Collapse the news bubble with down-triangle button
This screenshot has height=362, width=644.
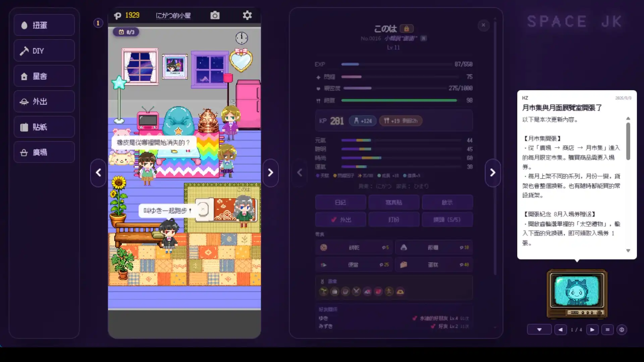[539, 329]
